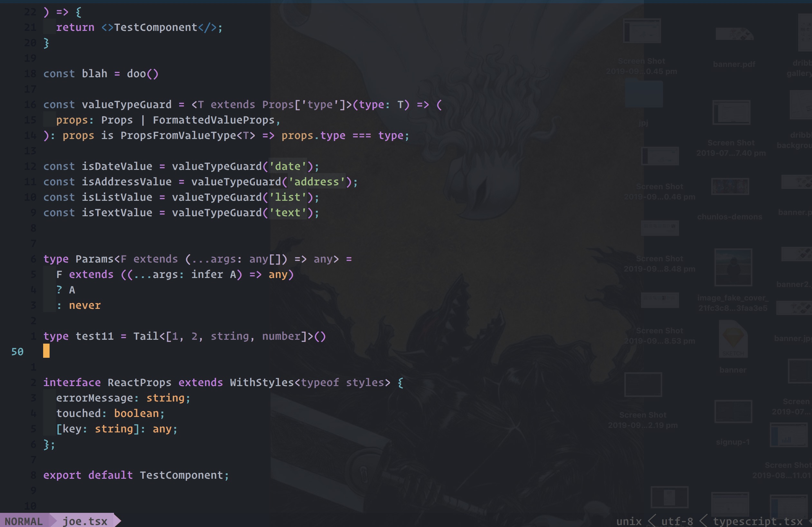Click TestComponent in the export default line
This screenshot has width=812, height=527.
click(x=181, y=475)
